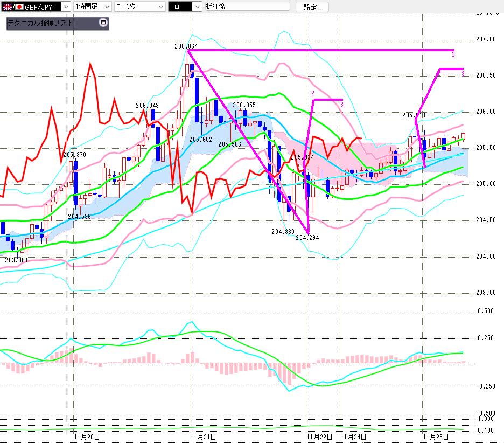Expand the テクニカル指標リスト panel using its square icon
This screenshot has width=504, height=443.
click(103, 23)
